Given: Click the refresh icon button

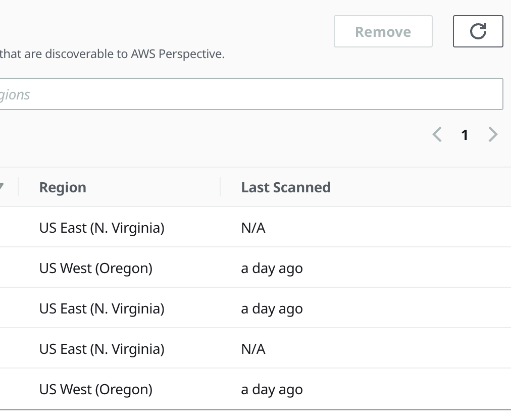Looking at the screenshot, I should click(x=478, y=31).
